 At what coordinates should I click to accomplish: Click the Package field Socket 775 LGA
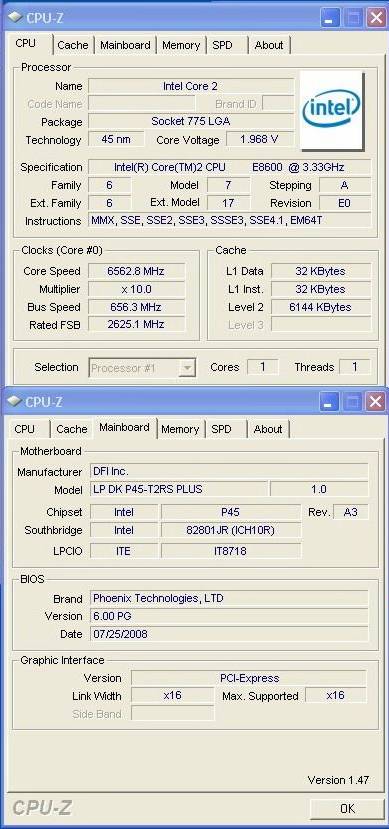pos(190,122)
